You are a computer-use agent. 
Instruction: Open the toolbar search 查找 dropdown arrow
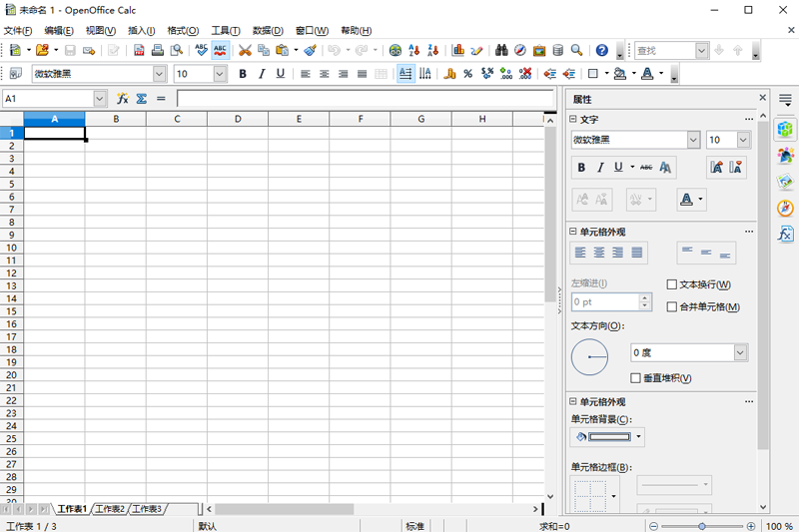(702, 50)
